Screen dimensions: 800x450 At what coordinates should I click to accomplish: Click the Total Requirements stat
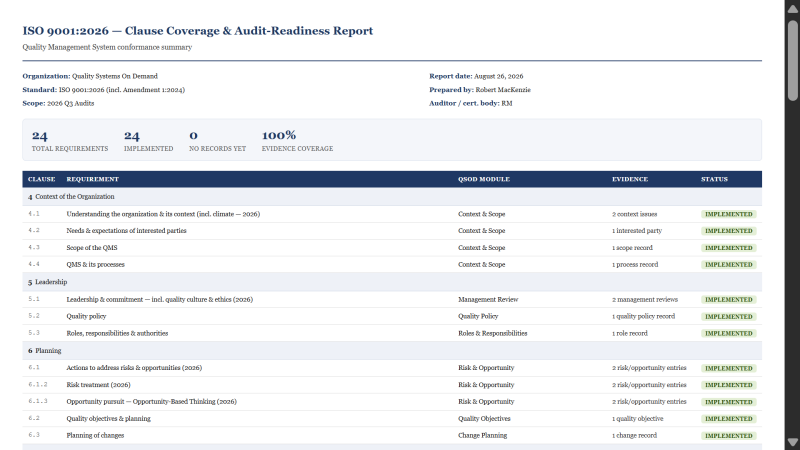pos(70,140)
